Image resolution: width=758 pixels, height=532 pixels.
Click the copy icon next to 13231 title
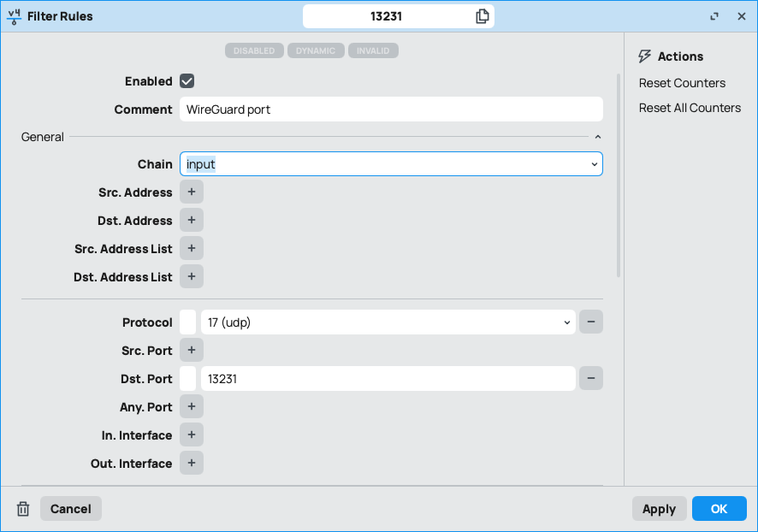click(483, 16)
